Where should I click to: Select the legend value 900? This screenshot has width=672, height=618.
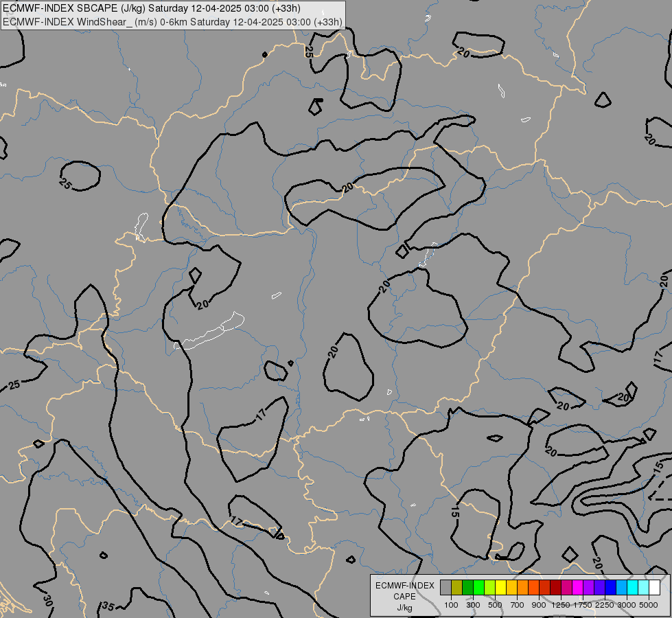[x=539, y=605]
